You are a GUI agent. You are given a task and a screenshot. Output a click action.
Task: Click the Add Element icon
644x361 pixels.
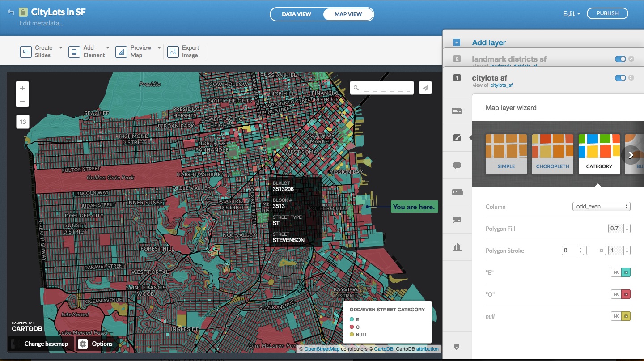tap(74, 51)
